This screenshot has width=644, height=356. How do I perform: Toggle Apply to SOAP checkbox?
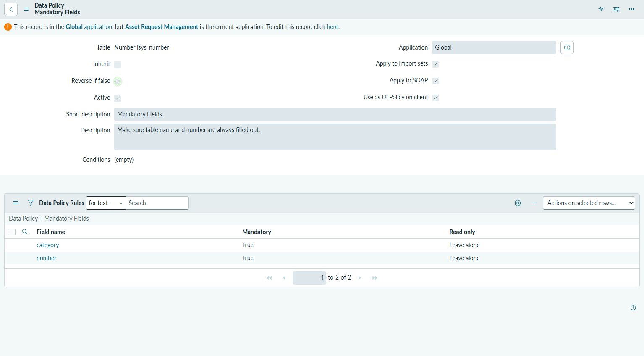click(435, 81)
